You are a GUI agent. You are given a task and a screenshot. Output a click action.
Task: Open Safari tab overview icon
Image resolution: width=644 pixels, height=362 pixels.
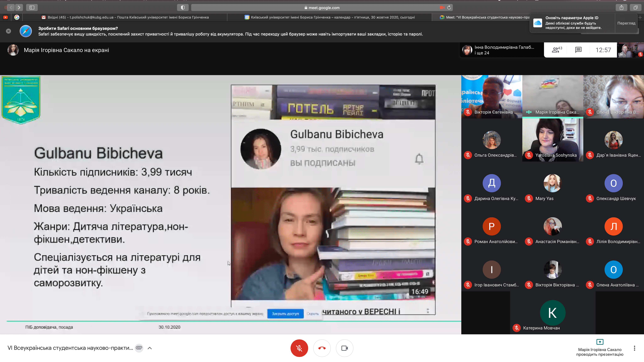tap(635, 8)
